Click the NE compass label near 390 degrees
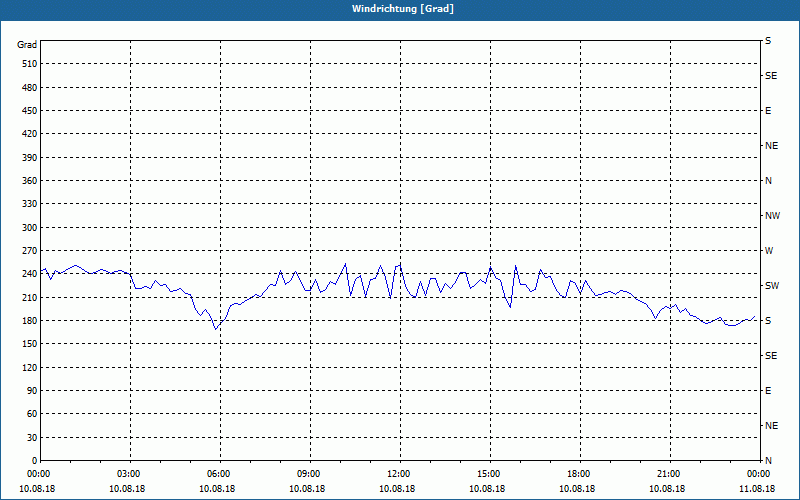The height and width of the screenshot is (500, 800). pos(772,146)
